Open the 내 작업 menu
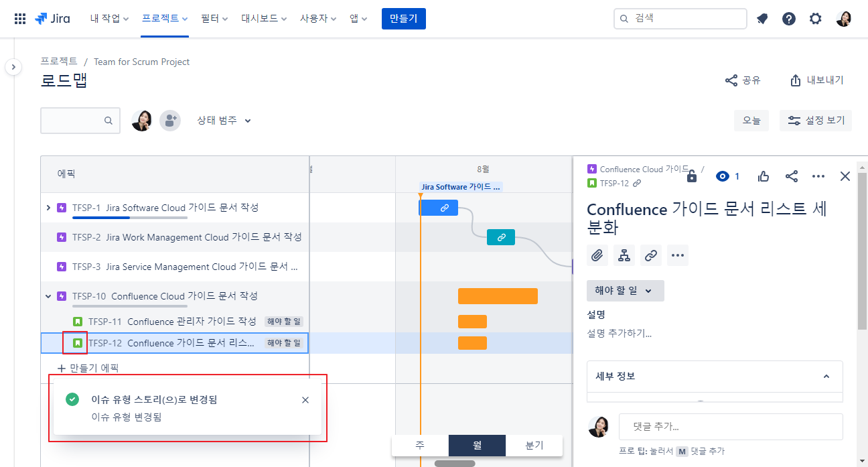The image size is (868, 467). click(109, 19)
